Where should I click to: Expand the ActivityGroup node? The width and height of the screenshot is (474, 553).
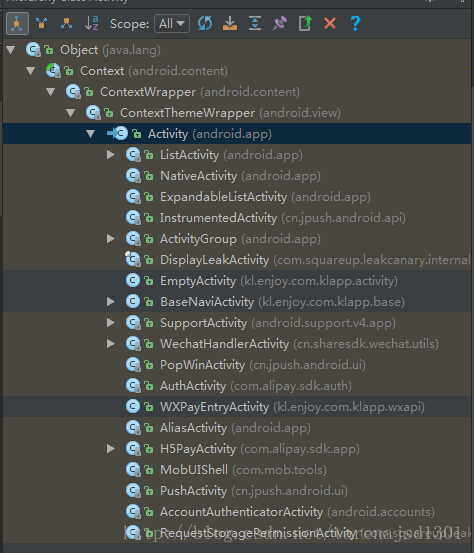click(x=111, y=239)
